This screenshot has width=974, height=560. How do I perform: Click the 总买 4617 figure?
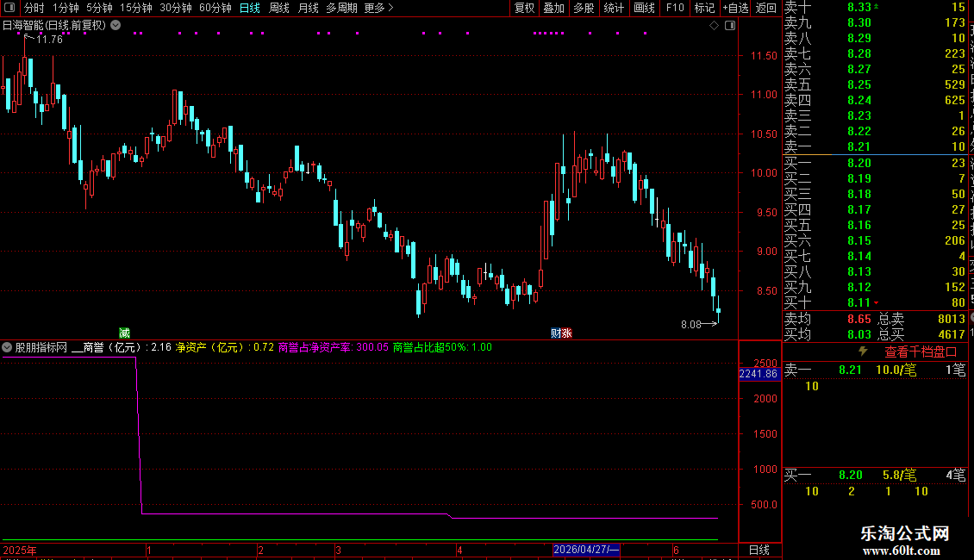(951, 334)
